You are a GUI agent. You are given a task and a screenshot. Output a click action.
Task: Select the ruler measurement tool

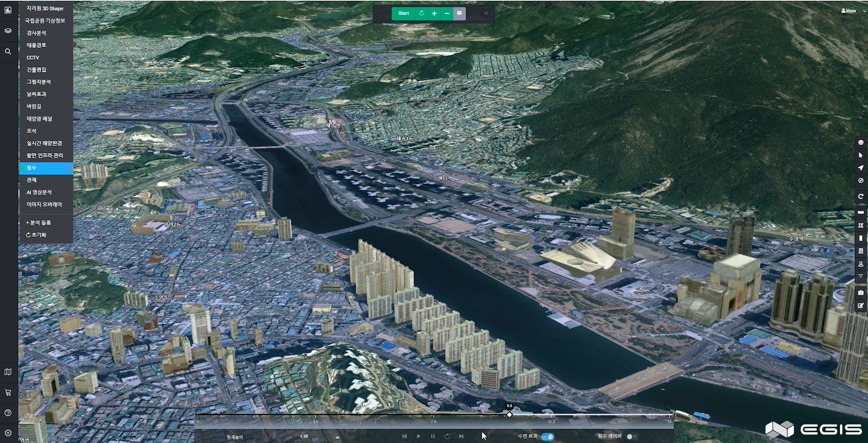(861, 212)
